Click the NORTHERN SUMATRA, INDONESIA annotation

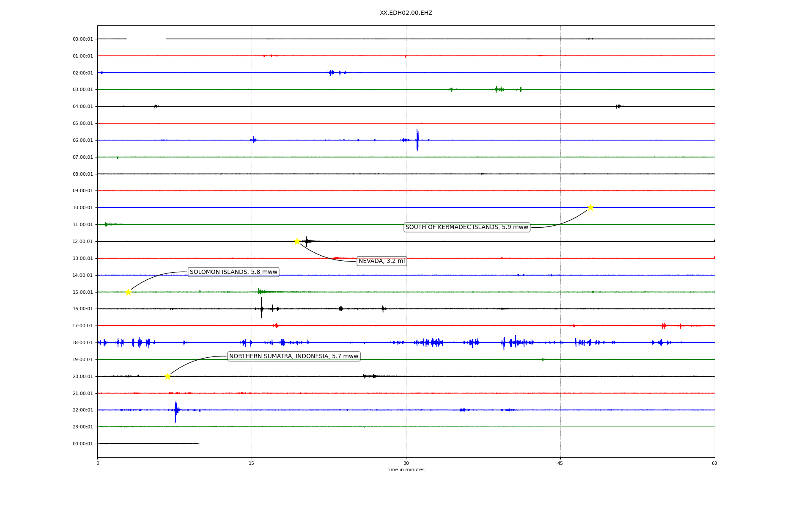(x=294, y=356)
